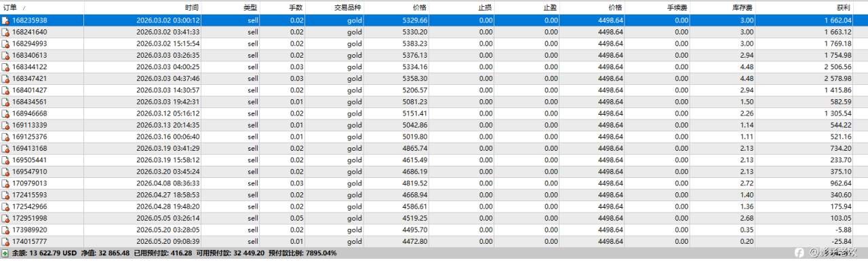Click the icon beside order 169547910
Image resolution: width=868 pixels, height=271 pixels.
click(x=5, y=172)
